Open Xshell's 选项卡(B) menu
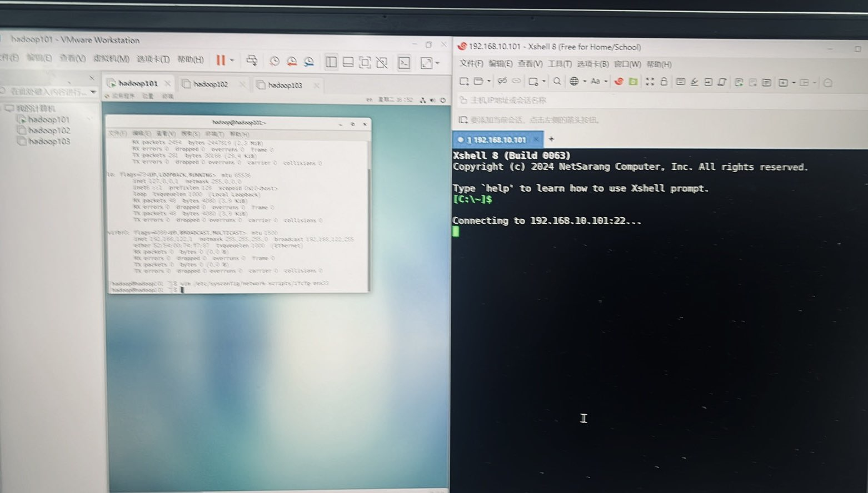The width and height of the screenshot is (868, 493). click(x=592, y=64)
